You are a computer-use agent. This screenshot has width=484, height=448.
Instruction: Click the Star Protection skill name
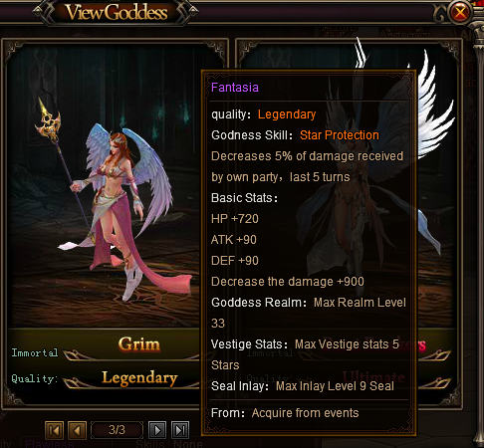340,135
